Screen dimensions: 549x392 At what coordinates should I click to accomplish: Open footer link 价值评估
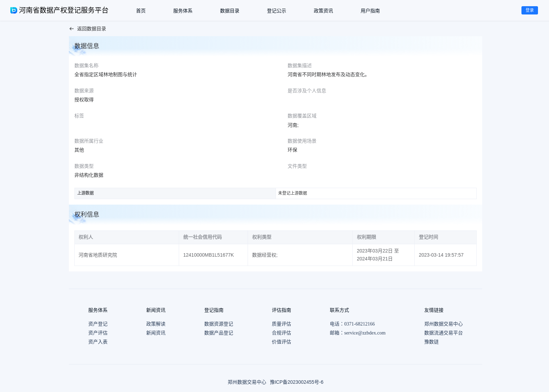click(281, 342)
